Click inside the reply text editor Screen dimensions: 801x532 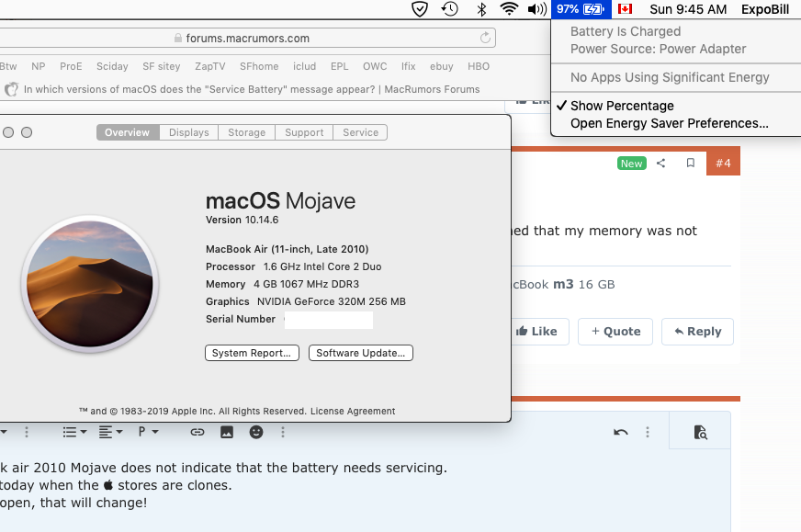pyautogui.click(x=365, y=490)
